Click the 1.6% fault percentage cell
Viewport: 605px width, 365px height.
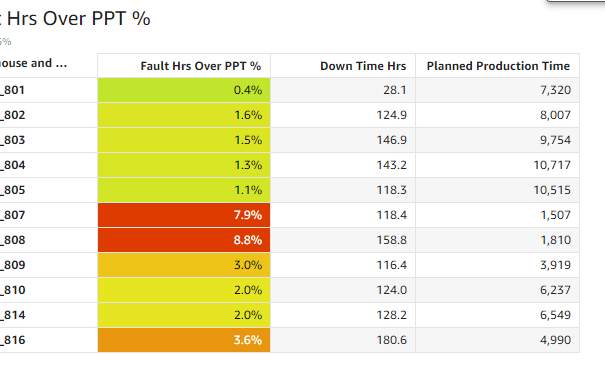tap(184, 115)
